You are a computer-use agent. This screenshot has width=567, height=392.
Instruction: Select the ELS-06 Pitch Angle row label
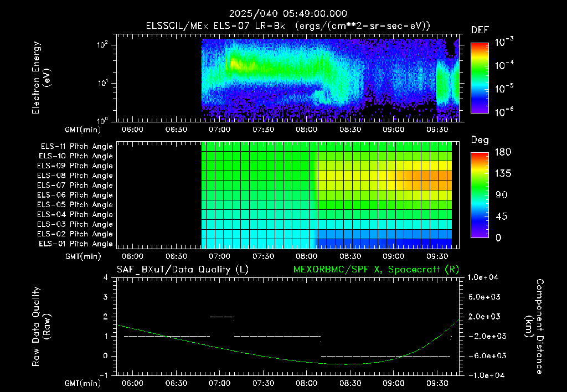coord(75,195)
